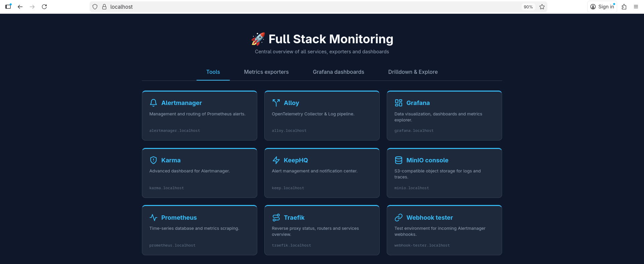Click the grafana.localhost address text
The width and height of the screenshot is (644, 264).
point(414,131)
